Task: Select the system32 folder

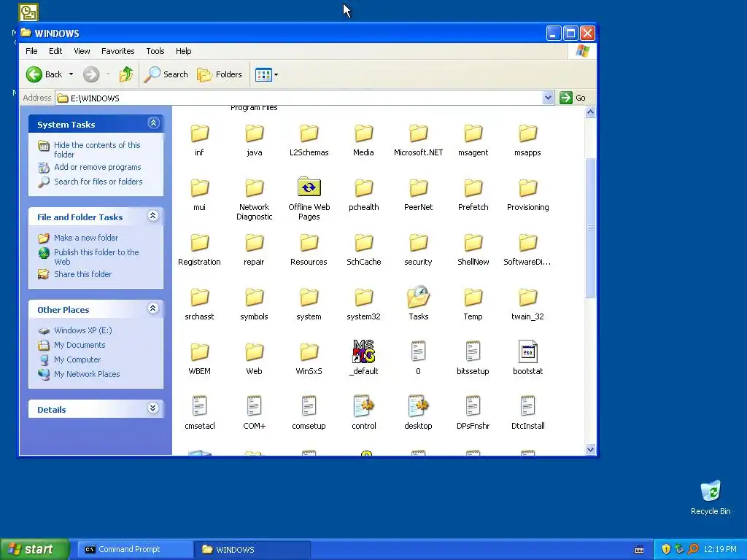Action: point(363,305)
